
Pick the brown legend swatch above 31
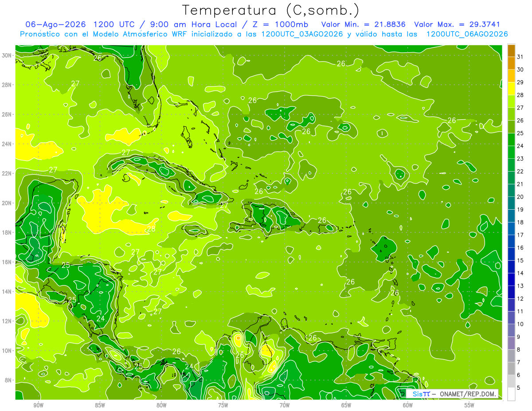pyautogui.click(x=511, y=51)
